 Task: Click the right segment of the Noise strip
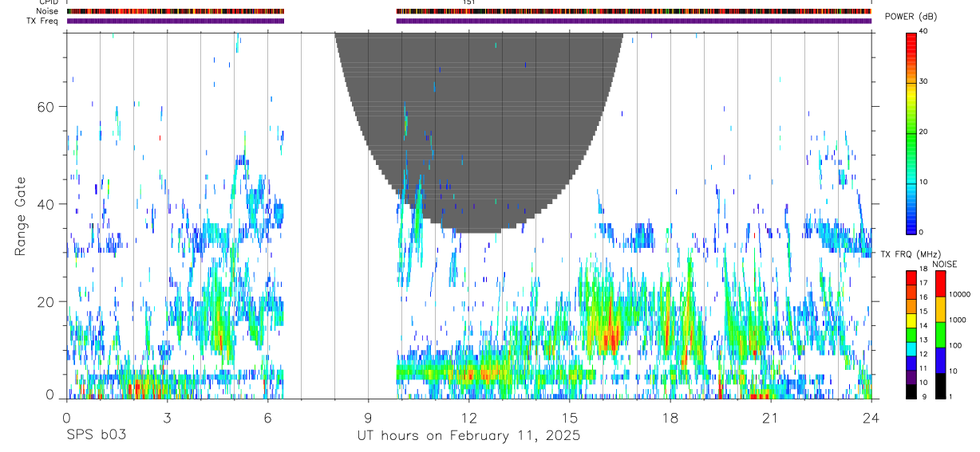(634, 11)
